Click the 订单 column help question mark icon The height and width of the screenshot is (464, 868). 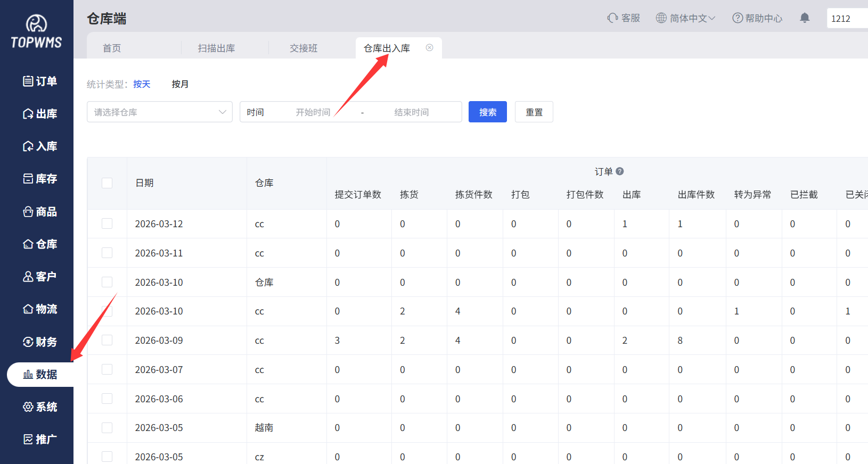coord(619,171)
